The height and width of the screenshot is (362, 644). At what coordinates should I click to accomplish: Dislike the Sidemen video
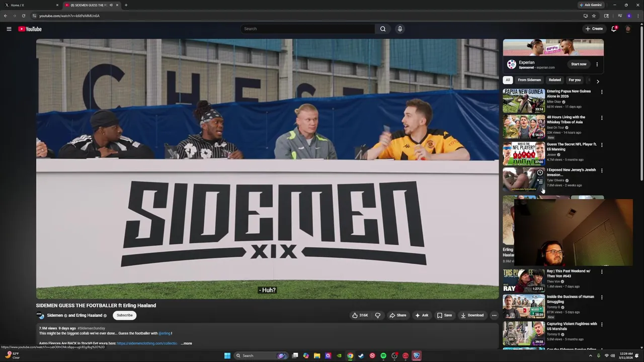coord(378,315)
